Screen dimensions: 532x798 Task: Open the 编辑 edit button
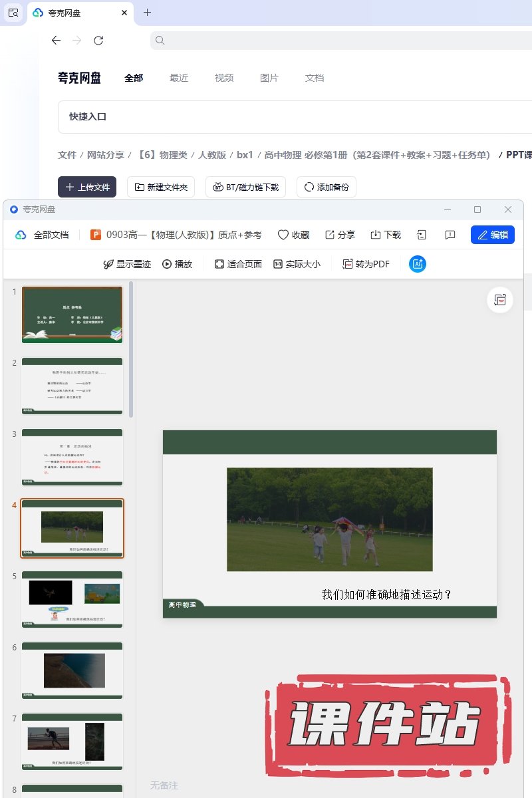click(492, 235)
